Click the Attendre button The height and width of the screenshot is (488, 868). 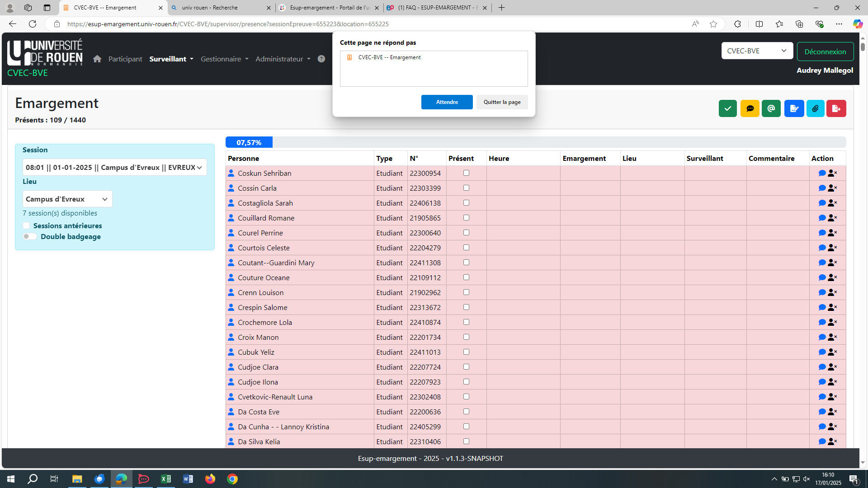tap(447, 102)
